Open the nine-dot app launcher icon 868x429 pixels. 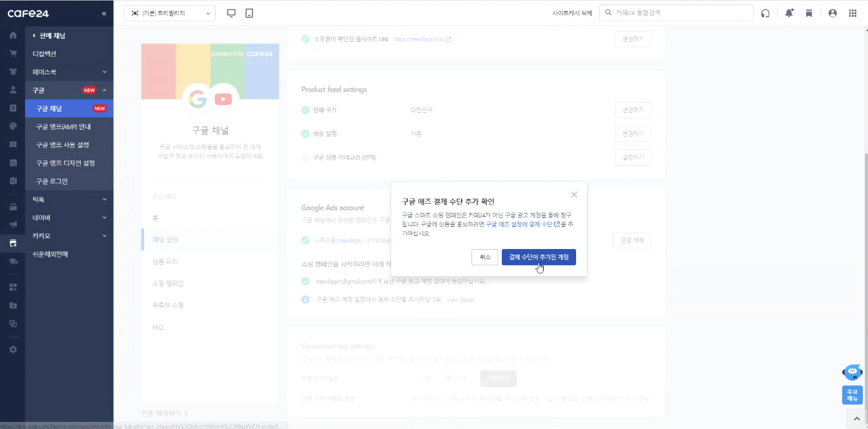[852, 13]
